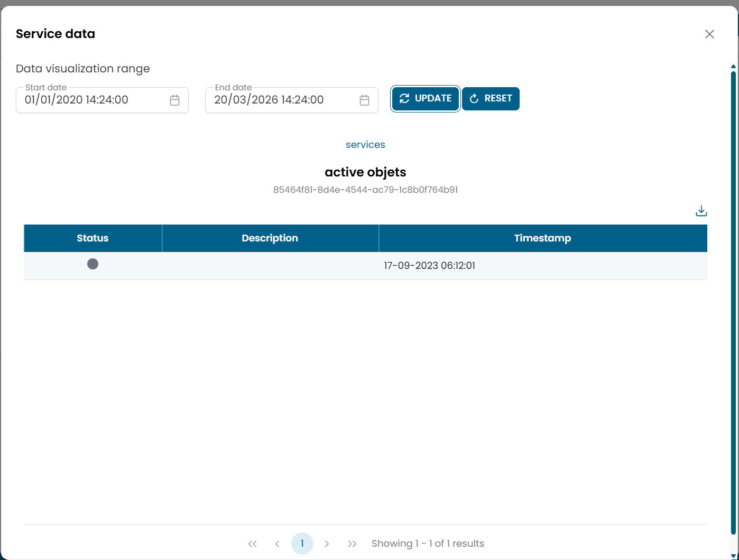
Task: Click the refresh icon inside the Update button
Action: click(405, 98)
